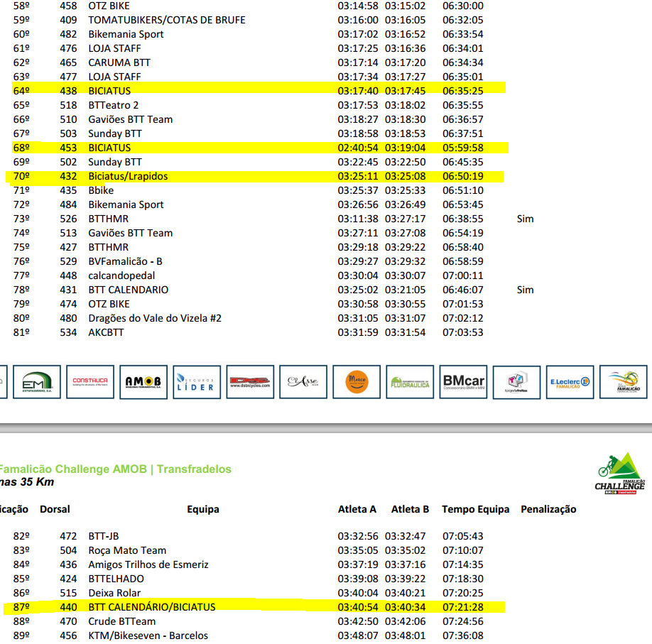Screen dimensions: 652x644
Task: Click the topografiafreitas sponsor logo
Action: pyautogui.click(x=516, y=382)
